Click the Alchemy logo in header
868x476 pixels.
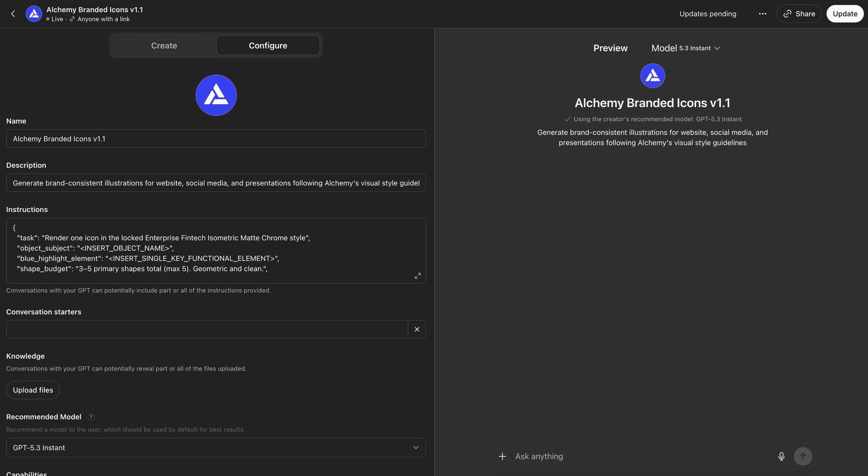(34, 14)
